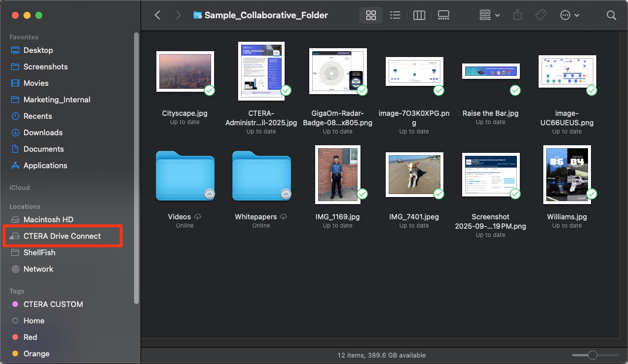
Task: Open Documents in the sidebar
Action: 44,149
